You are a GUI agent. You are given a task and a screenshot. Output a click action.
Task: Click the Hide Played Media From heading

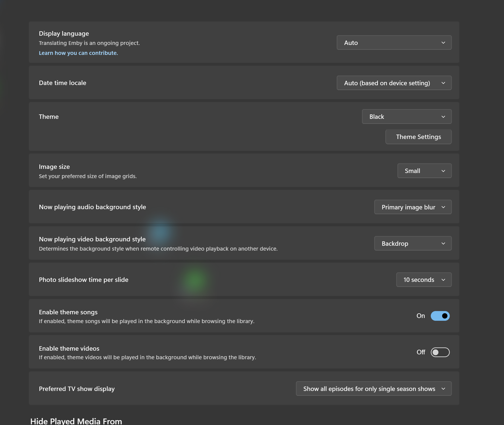[x=76, y=421]
